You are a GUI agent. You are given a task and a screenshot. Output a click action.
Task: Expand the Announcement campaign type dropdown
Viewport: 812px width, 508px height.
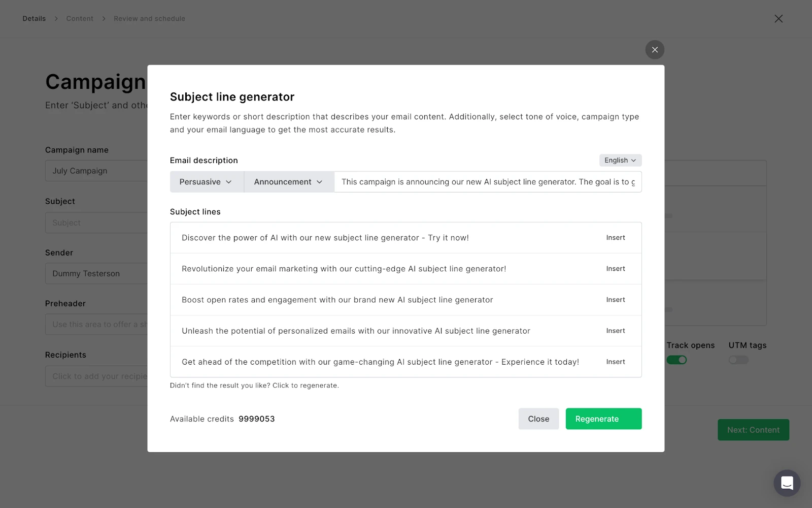click(289, 182)
